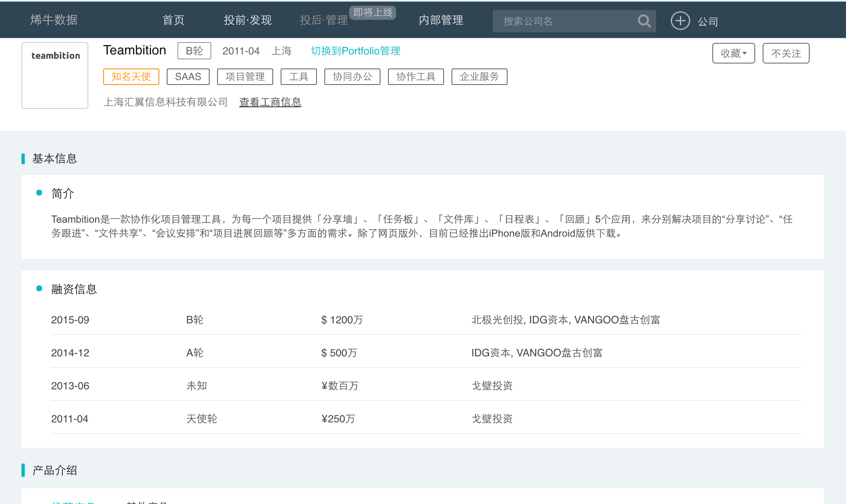
Task: Select the SAAS tag
Action: point(188,77)
